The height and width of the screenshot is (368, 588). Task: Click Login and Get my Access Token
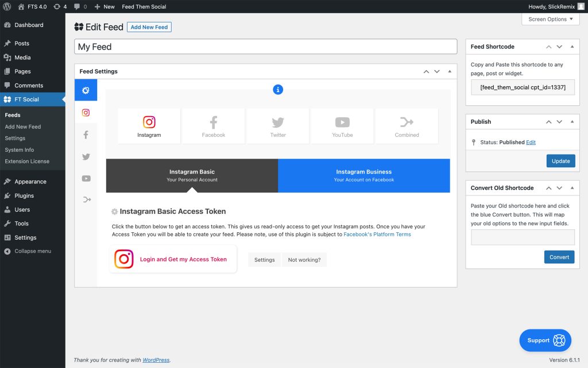tap(173, 259)
